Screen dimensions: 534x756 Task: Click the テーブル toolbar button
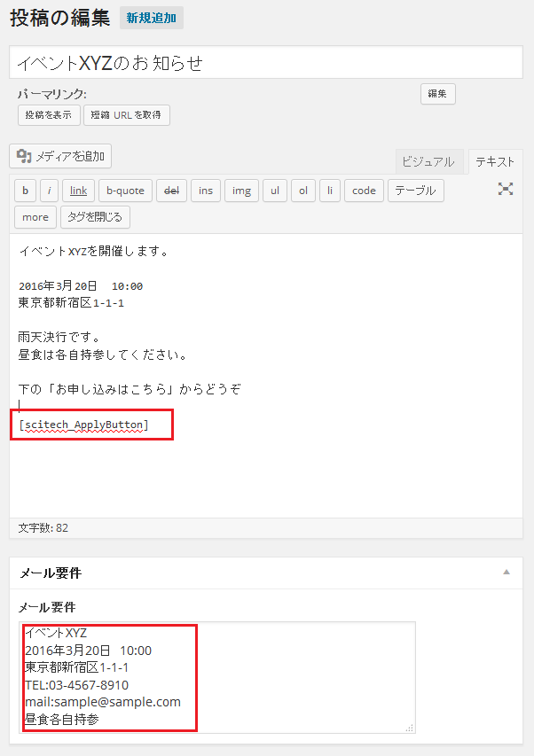tap(416, 191)
